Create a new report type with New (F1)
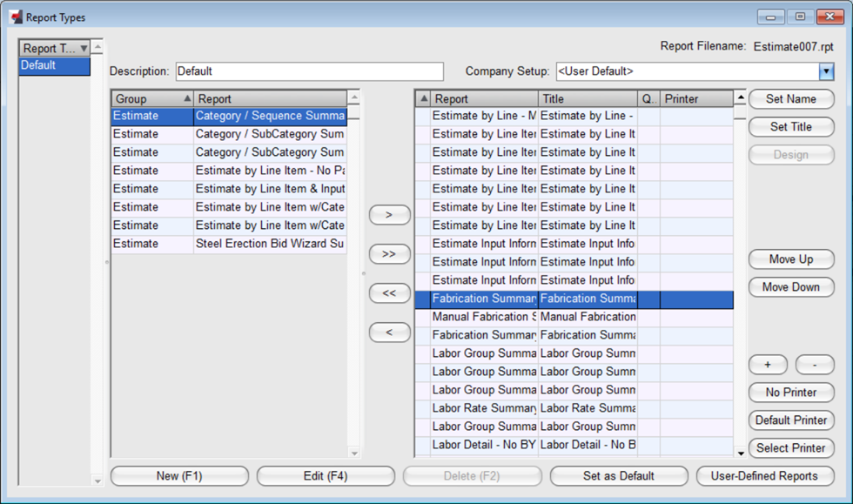Image resolution: width=853 pixels, height=504 pixels. (x=179, y=476)
